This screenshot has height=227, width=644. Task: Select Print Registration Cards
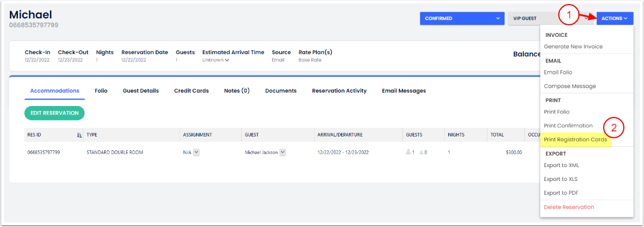tap(576, 140)
